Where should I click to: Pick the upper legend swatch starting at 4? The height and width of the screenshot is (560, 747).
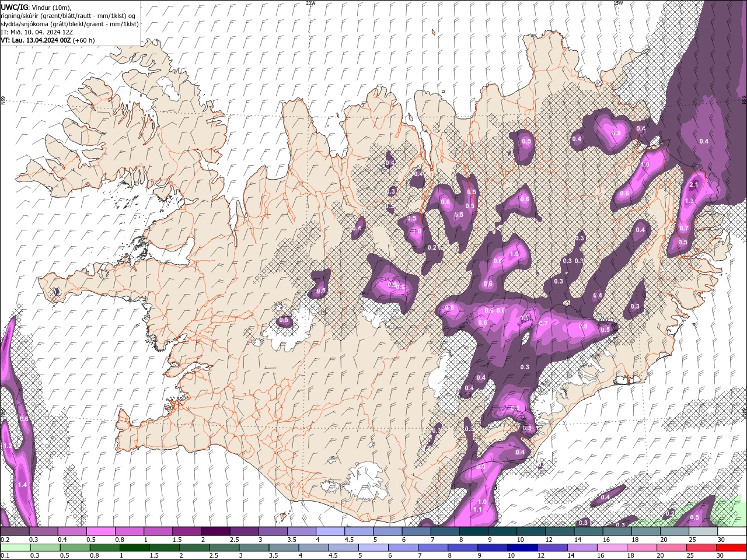point(330,531)
